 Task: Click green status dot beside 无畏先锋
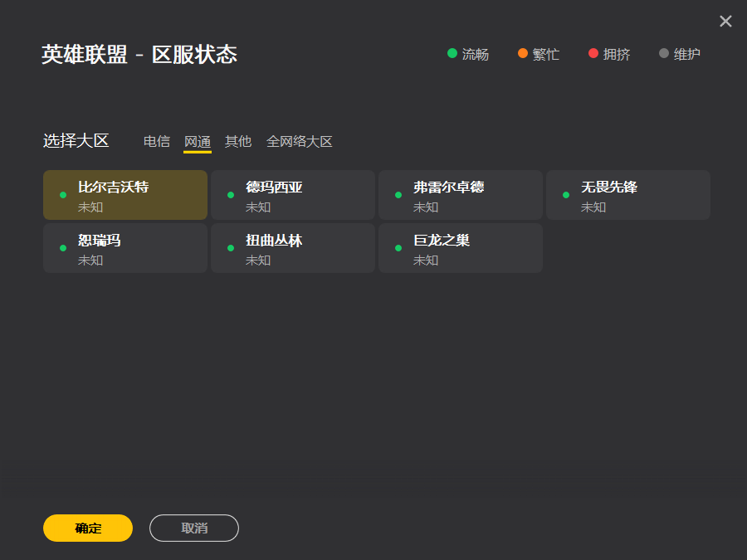pos(566,195)
